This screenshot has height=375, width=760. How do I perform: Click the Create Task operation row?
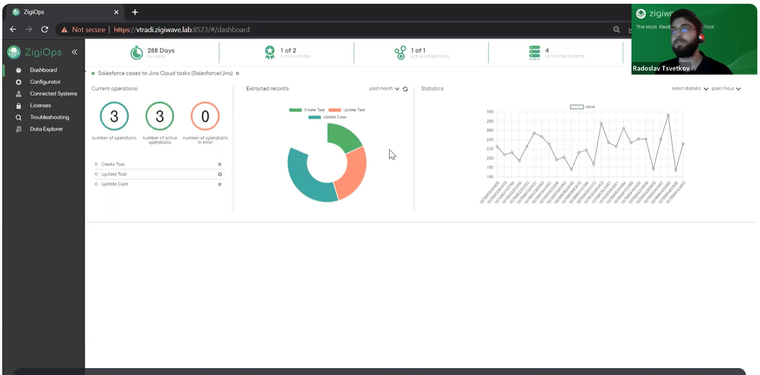pos(159,164)
